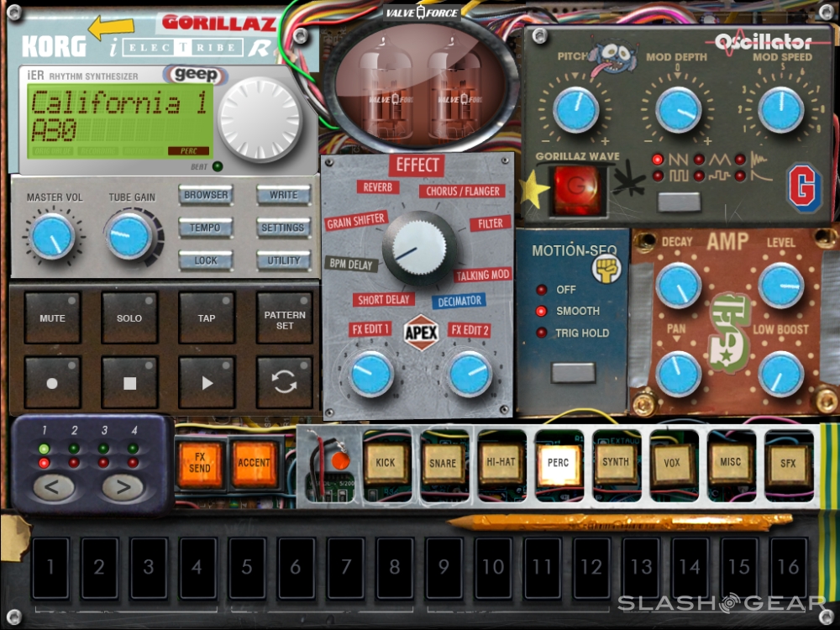
Task: Adjust the MOD SPEED knob
Action: [781, 110]
